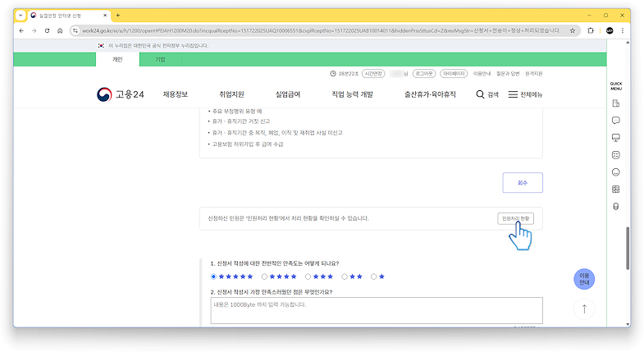644x352 pixels.
Task: Click the quick menu grid calculator icon
Action: (x=615, y=190)
